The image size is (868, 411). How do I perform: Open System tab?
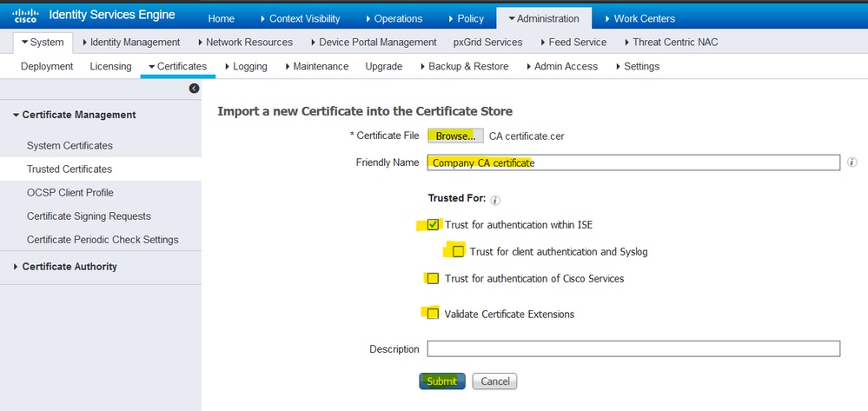coord(43,42)
